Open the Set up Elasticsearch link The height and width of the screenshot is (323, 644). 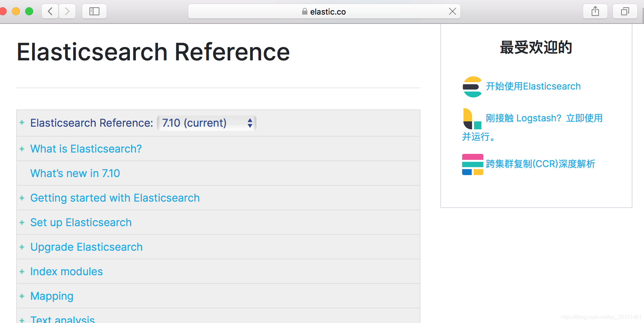[x=81, y=223]
